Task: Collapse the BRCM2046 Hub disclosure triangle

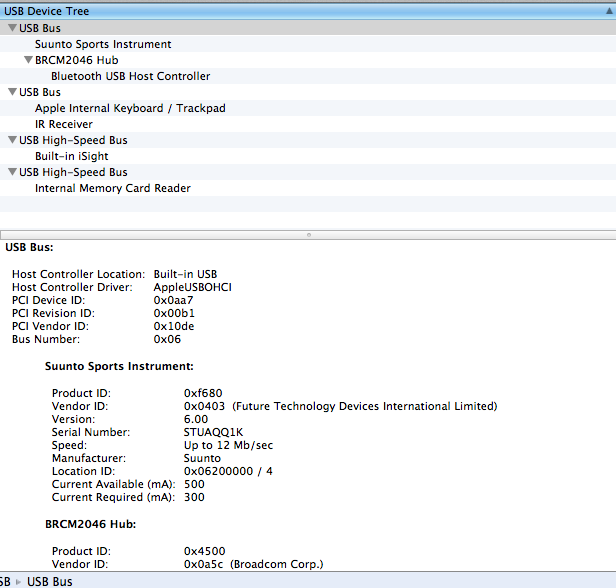Action: pos(28,60)
